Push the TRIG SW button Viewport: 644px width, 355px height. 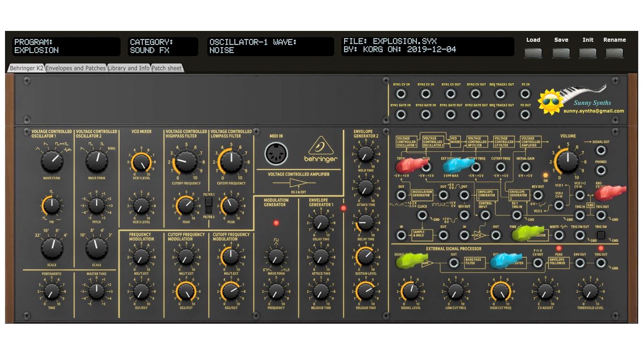coord(601,236)
